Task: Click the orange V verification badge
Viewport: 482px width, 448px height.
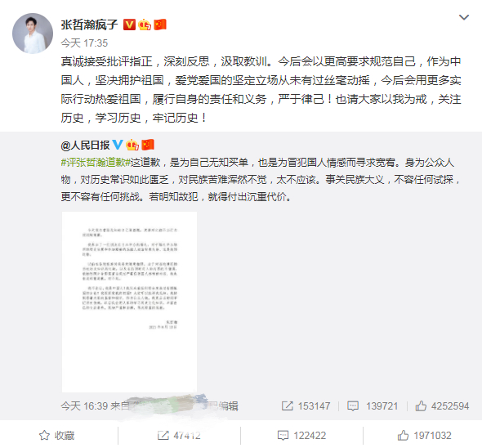Action: point(129,25)
